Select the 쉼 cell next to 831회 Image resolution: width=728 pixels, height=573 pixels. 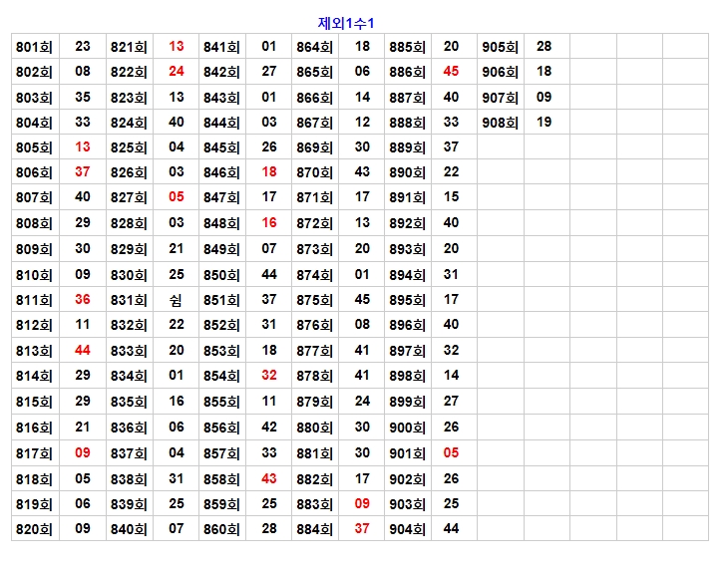tap(177, 300)
